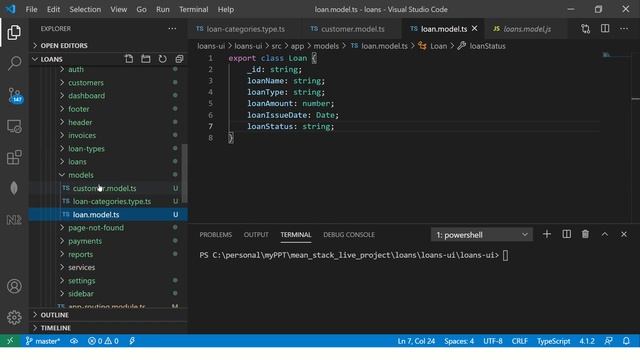Create a new terminal with plus icon
640x360 pixels.
[547, 234]
